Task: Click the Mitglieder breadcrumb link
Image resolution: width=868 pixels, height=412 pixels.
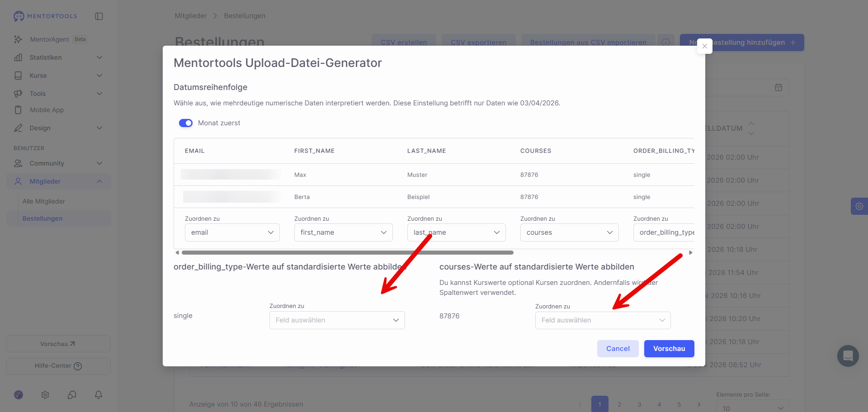Action: tap(191, 16)
